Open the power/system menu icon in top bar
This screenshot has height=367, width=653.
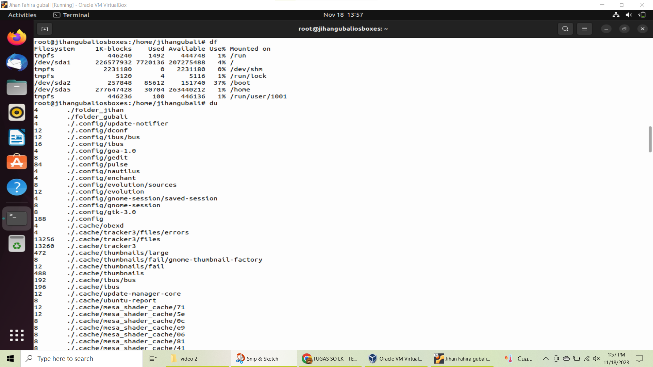point(642,15)
